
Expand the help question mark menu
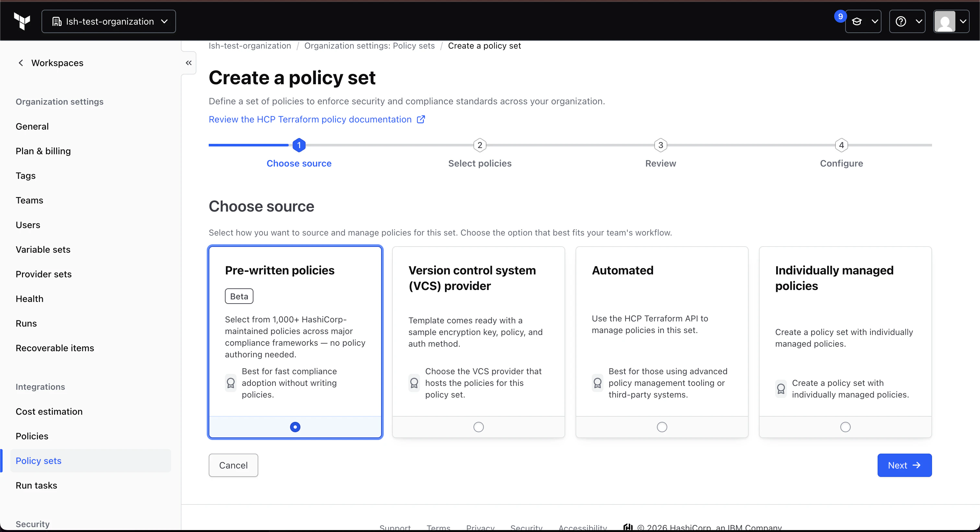[907, 21]
